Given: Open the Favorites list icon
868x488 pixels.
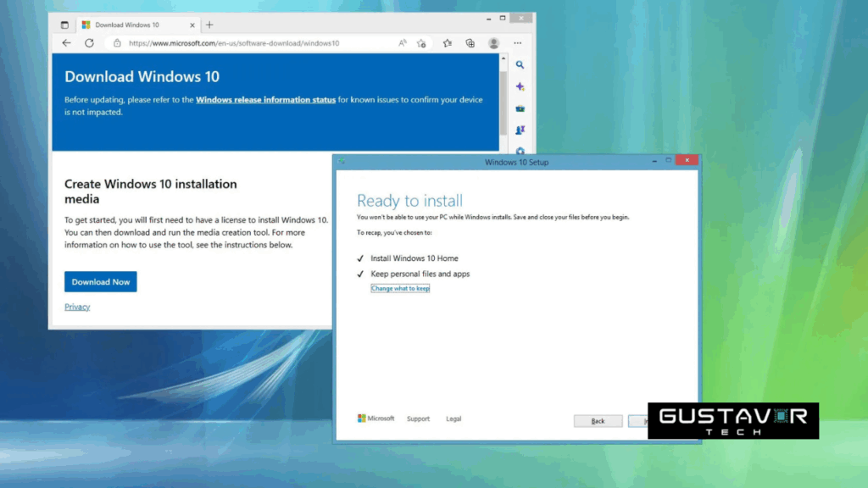Looking at the screenshot, I should pos(448,43).
